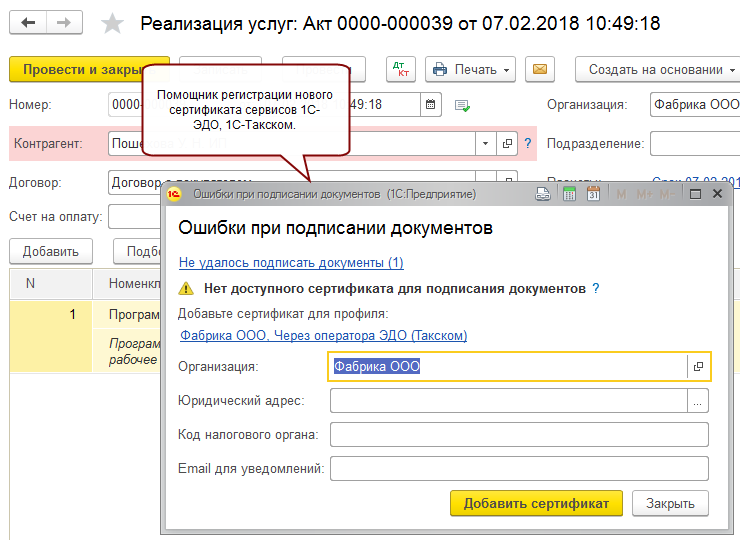Click Провести и закрыть button
The image size is (740, 540).
click(x=89, y=69)
